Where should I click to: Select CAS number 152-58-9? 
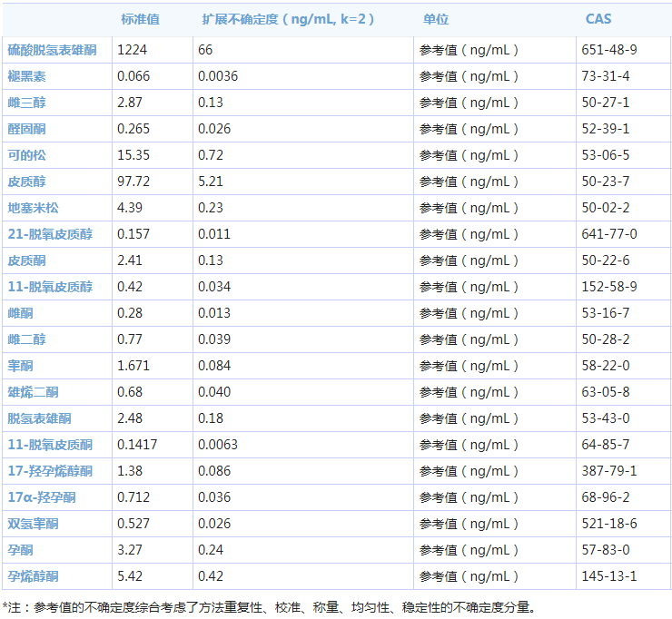[609, 287]
